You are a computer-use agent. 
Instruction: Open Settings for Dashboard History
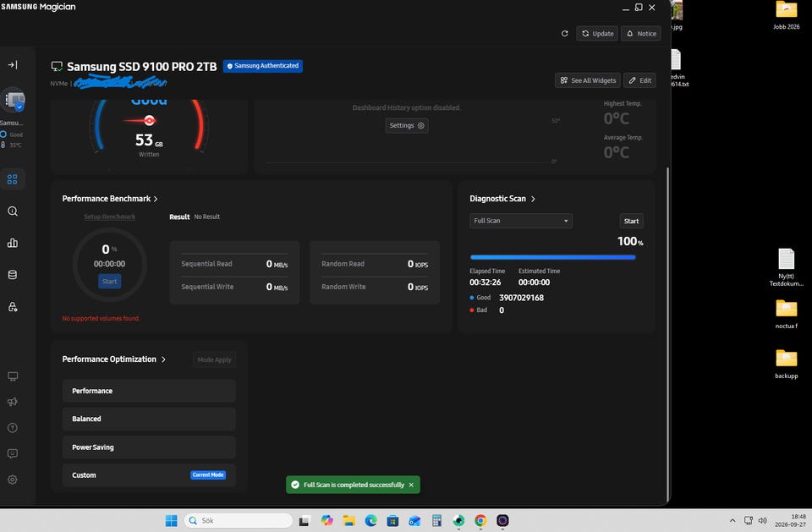click(x=407, y=125)
